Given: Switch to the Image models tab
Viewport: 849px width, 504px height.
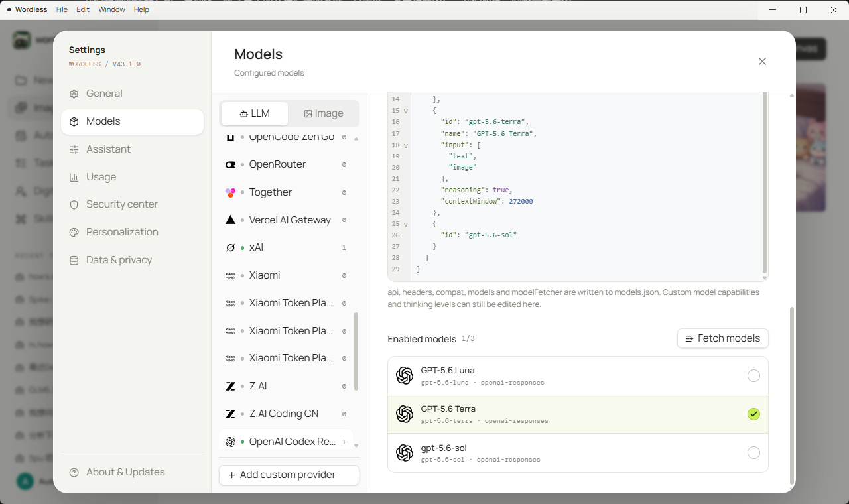Looking at the screenshot, I should pos(324,113).
